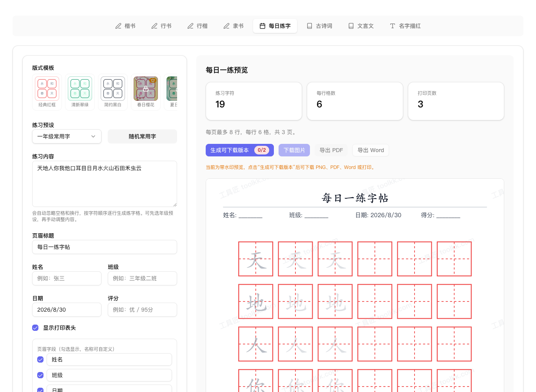The image size is (536, 392).
Task: Click the first 天 practice grid cell
Action: pyautogui.click(x=256, y=259)
